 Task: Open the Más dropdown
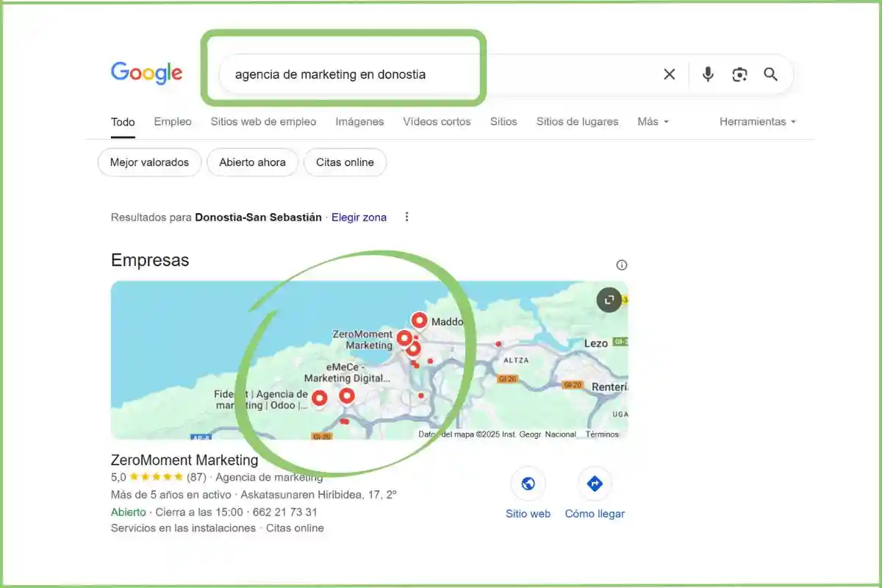point(653,121)
